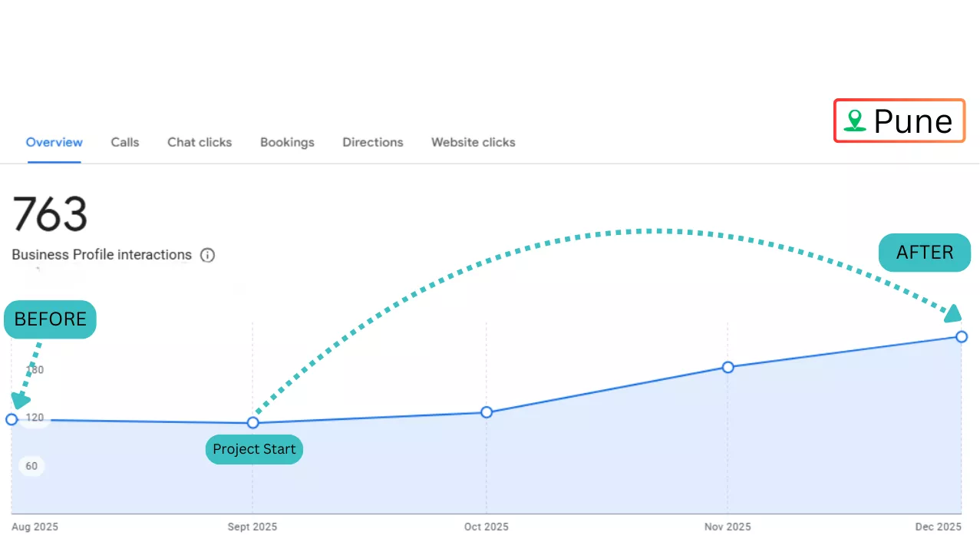
Task: Click the arrowhead below the BEFORE label
Action: click(21, 400)
